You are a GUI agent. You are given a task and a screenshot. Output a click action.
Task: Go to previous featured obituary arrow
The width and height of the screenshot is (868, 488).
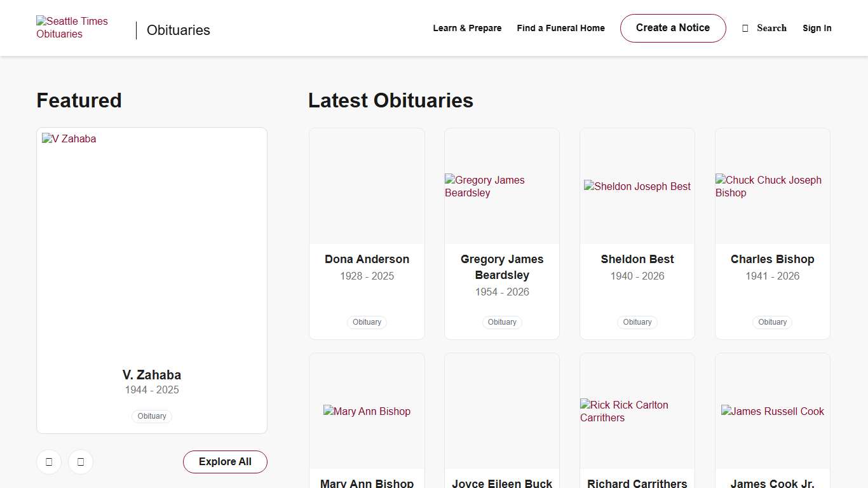click(49, 462)
